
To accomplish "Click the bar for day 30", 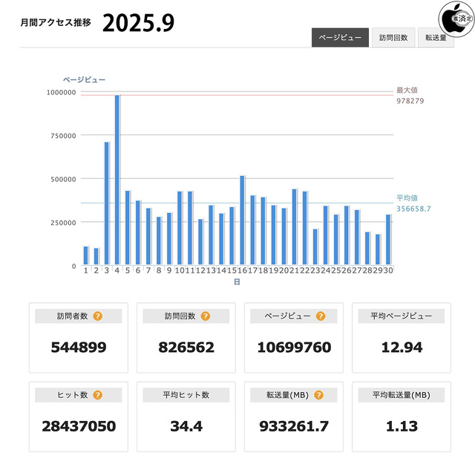I will pyautogui.click(x=387, y=240).
